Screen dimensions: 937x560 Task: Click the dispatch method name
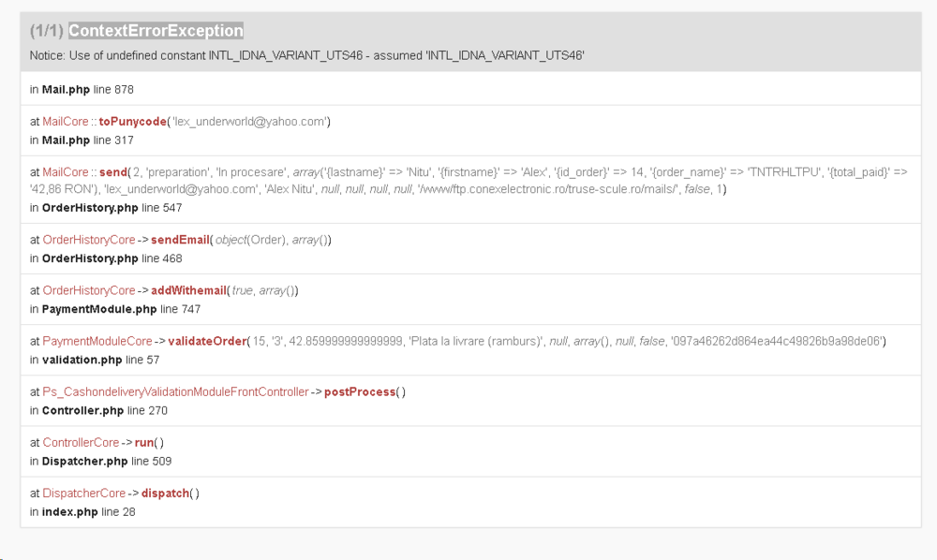(x=165, y=494)
